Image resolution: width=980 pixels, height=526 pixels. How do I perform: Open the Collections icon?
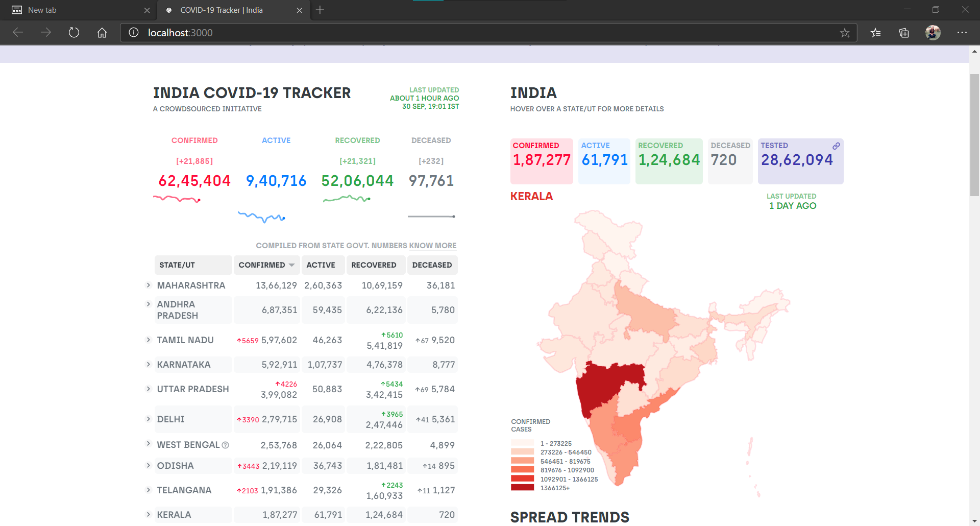pos(904,33)
